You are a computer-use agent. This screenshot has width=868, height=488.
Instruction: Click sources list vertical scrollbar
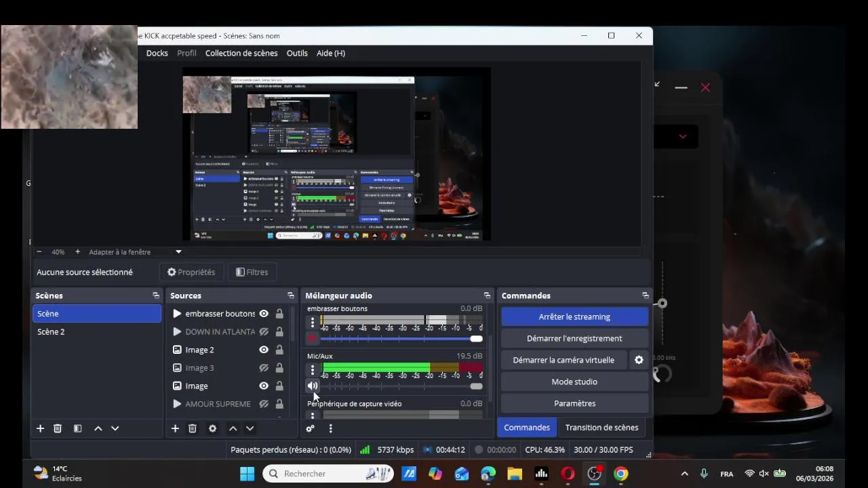[x=294, y=325]
